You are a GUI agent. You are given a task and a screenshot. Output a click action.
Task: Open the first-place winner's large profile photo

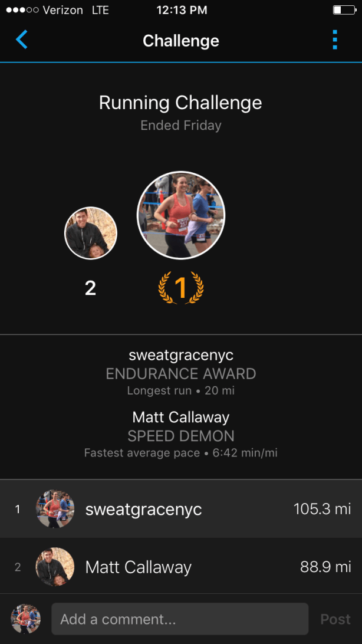click(x=180, y=215)
